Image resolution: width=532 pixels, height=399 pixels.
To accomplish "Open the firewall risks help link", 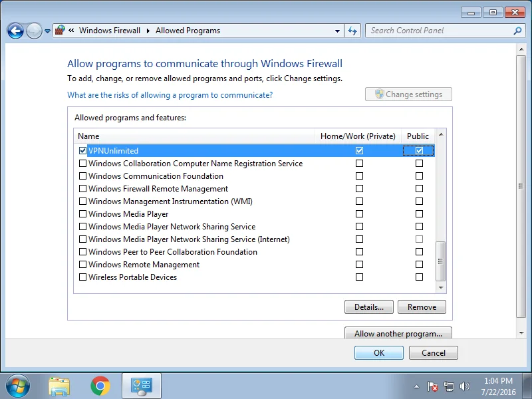I will tap(170, 95).
